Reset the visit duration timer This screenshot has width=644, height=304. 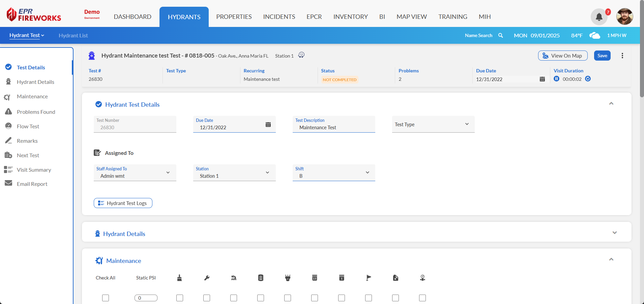tap(588, 79)
